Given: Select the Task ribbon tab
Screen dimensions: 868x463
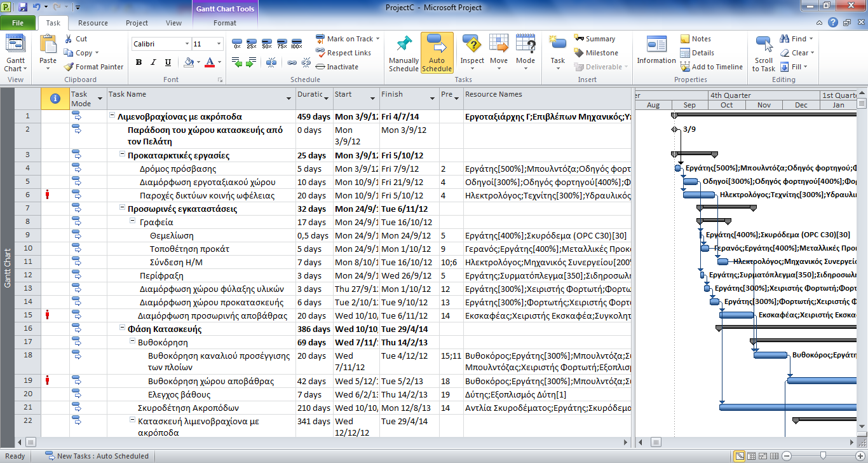Looking at the screenshot, I should (x=53, y=23).
